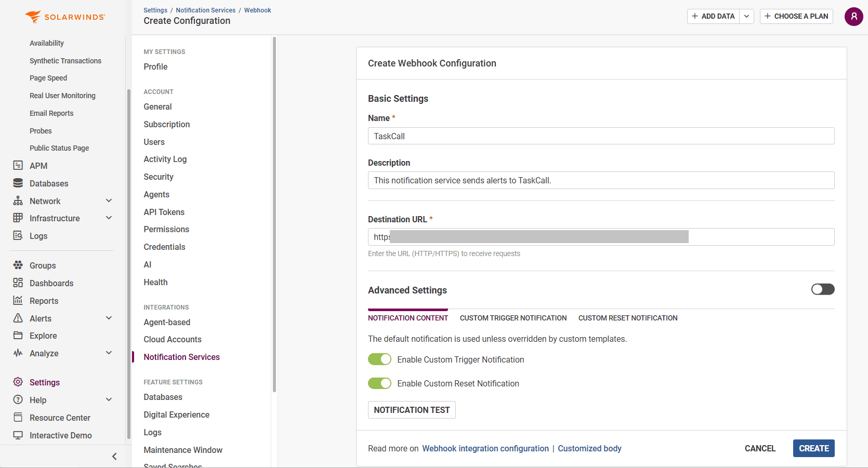Switch to CUSTOM TRIGGER NOTIFICATION tab
Image resolution: width=868 pixels, height=468 pixels.
[x=513, y=317]
